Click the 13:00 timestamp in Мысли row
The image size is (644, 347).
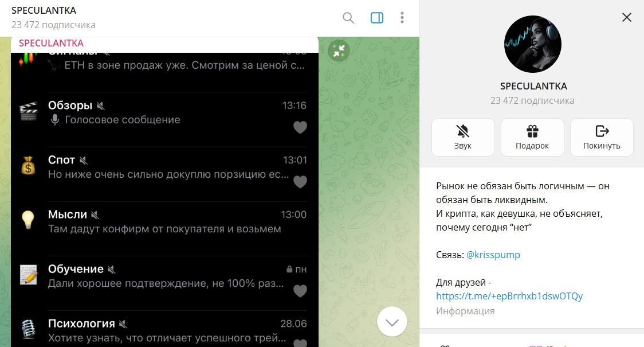[x=294, y=215]
